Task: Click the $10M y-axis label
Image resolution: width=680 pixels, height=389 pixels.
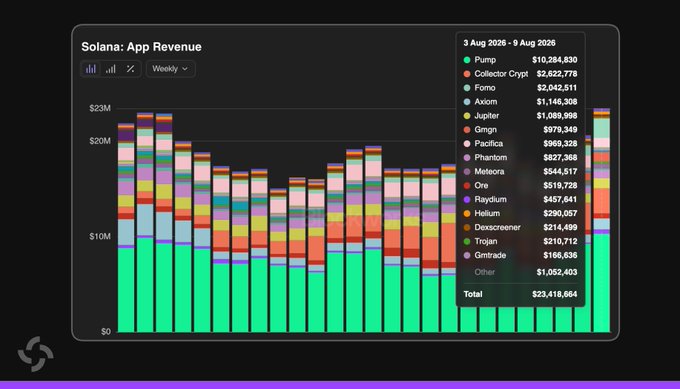Action: (100, 236)
